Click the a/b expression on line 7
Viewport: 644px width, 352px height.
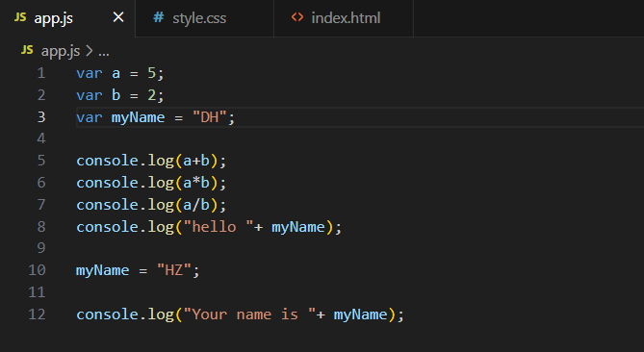pos(196,205)
